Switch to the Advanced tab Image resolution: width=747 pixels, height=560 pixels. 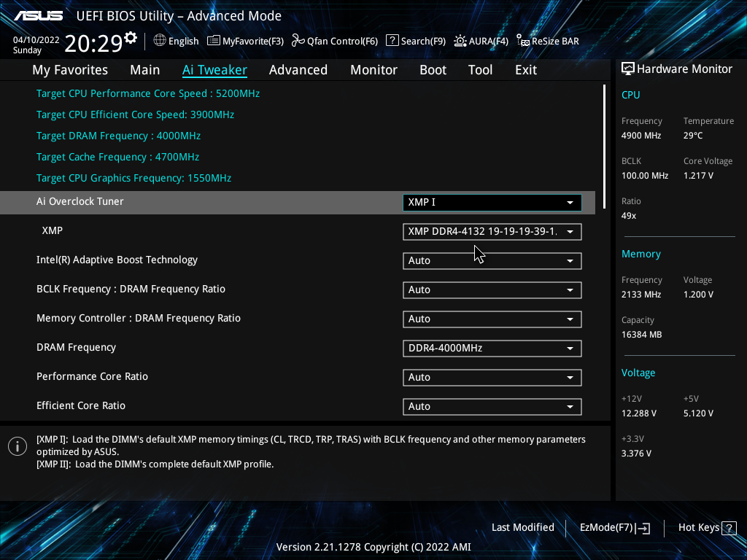pos(298,70)
